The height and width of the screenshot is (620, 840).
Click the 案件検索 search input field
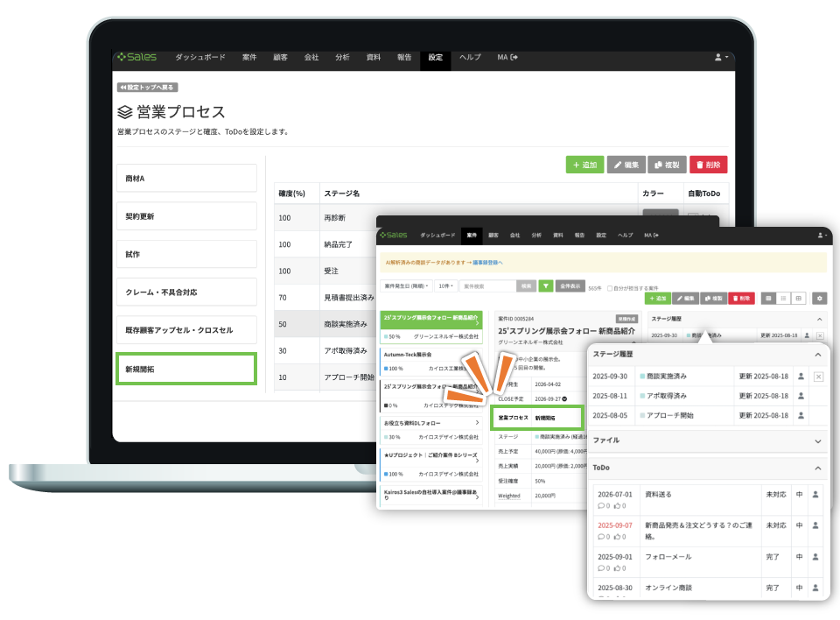[486, 285]
